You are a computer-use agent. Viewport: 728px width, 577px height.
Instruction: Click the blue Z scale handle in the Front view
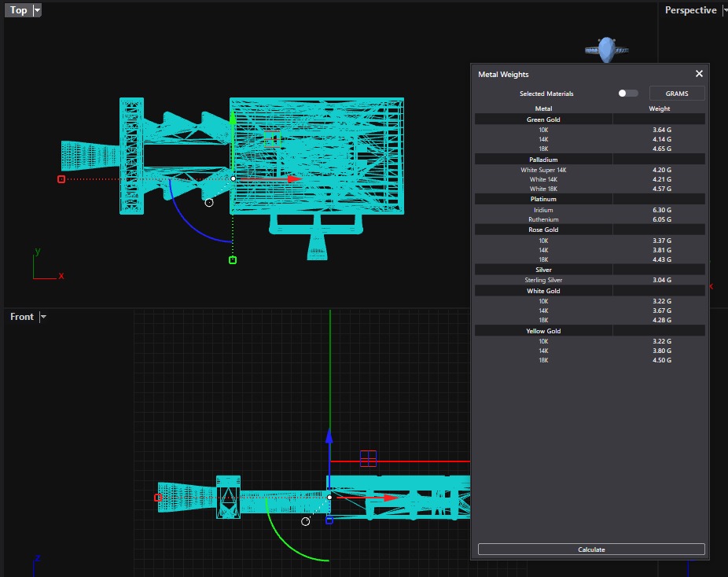pyautogui.click(x=329, y=521)
